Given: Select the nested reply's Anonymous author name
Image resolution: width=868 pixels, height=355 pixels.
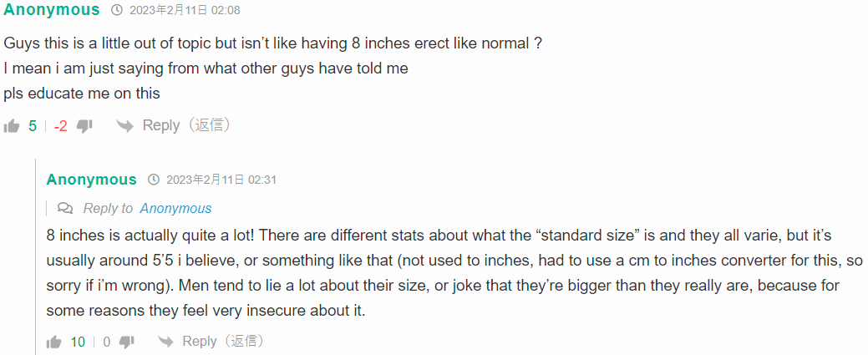Looking at the screenshot, I should 91,180.
